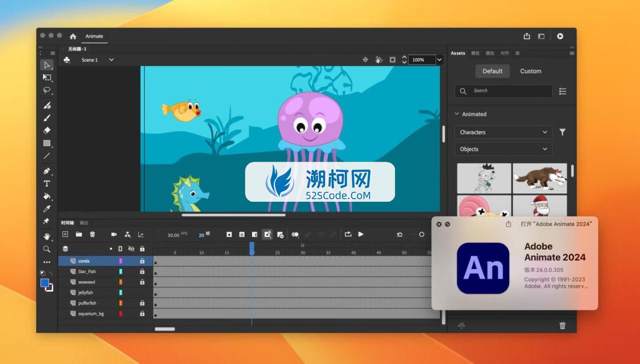
Task: Click the blue fill color swatch
Action: click(x=44, y=283)
